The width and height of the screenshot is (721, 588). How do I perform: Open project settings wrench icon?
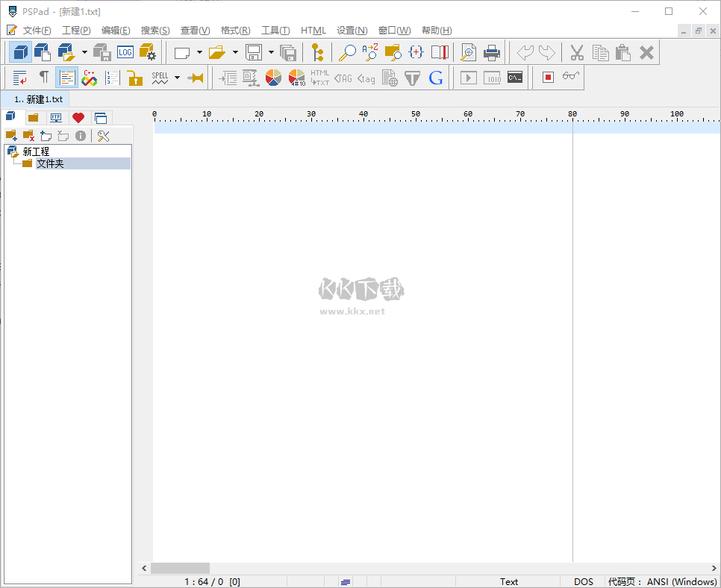tap(104, 135)
